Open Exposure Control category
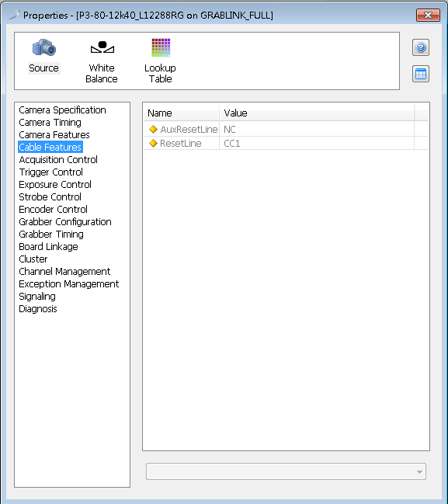Image resolution: width=448 pixels, height=504 pixels. point(55,185)
